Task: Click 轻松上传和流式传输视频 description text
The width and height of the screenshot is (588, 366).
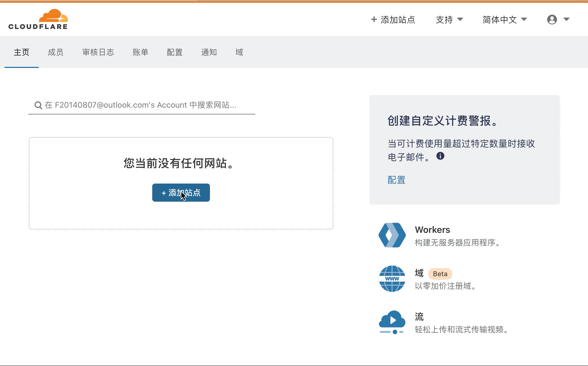Action: (x=462, y=330)
